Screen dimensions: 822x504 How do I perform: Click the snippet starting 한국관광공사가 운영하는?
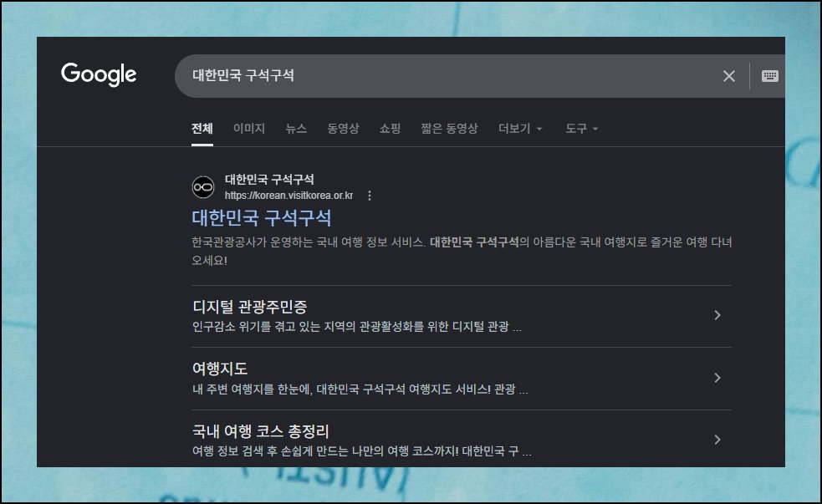tap(462, 251)
